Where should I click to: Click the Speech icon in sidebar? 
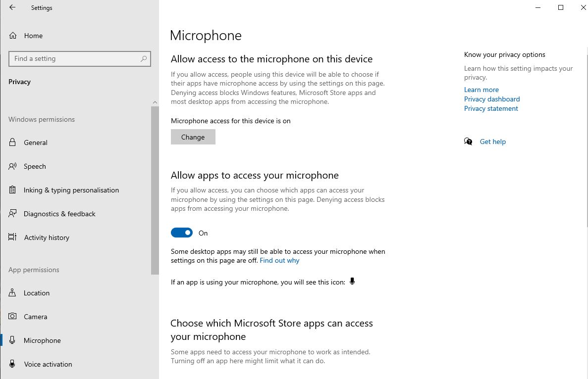[x=12, y=166]
